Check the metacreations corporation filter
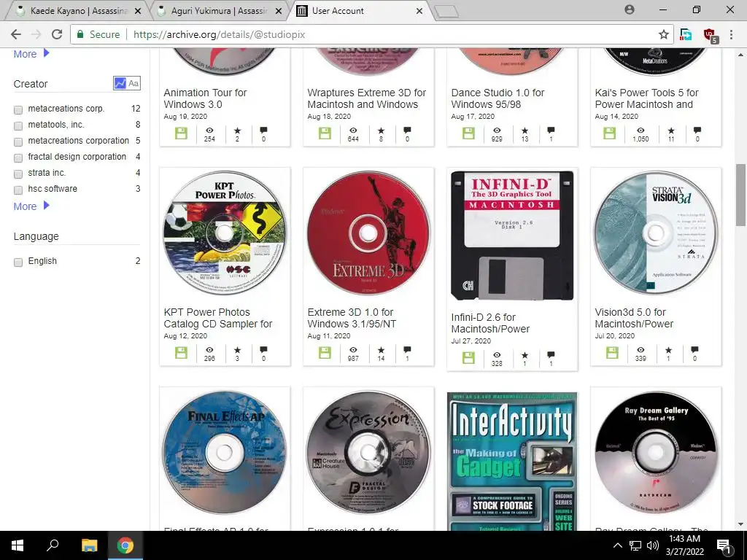This screenshot has width=747, height=560. (x=18, y=142)
